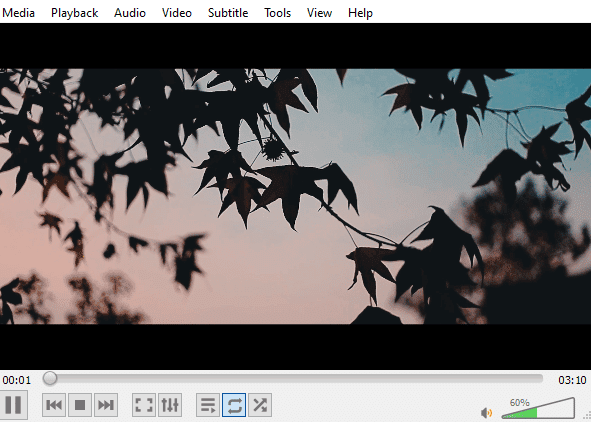The height and width of the screenshot is (422, 591).
Task: Open the Media menu
Action: pyautogui.click(x=18, y=13)
